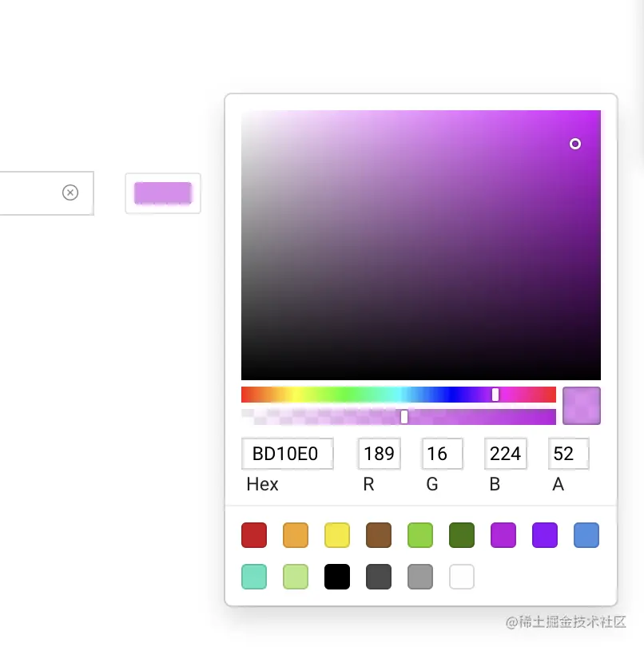Click the alpha transparency slider handle
The height and width of the screenshot is (647, 644).
pos(404,417)
